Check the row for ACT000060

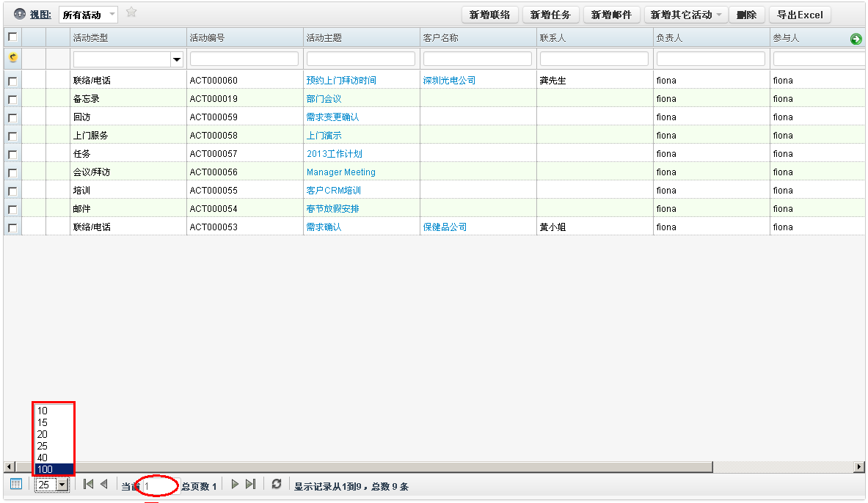point(12,81)
